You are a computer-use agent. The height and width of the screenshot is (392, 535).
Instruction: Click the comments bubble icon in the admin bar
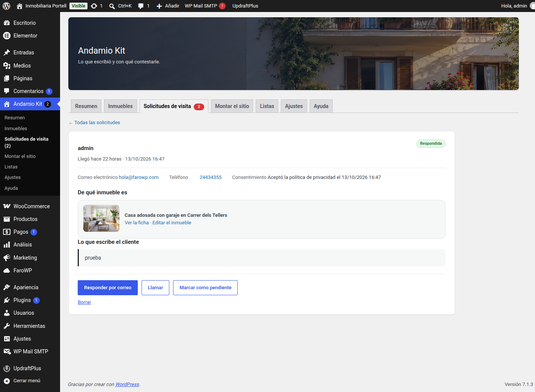[x=141, y=6]
